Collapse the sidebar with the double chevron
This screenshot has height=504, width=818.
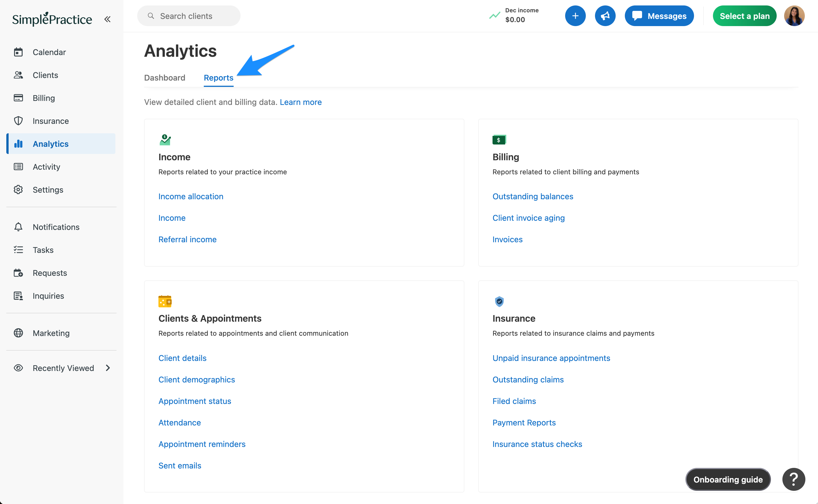tap(107, 19)
